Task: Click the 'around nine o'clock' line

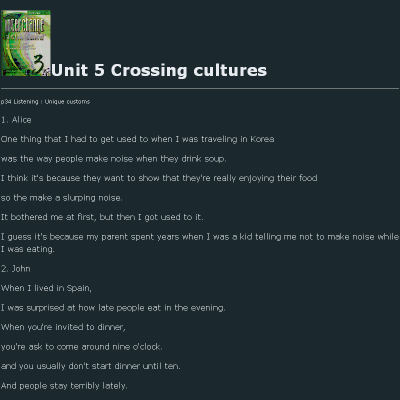Action: click(81, 347)
